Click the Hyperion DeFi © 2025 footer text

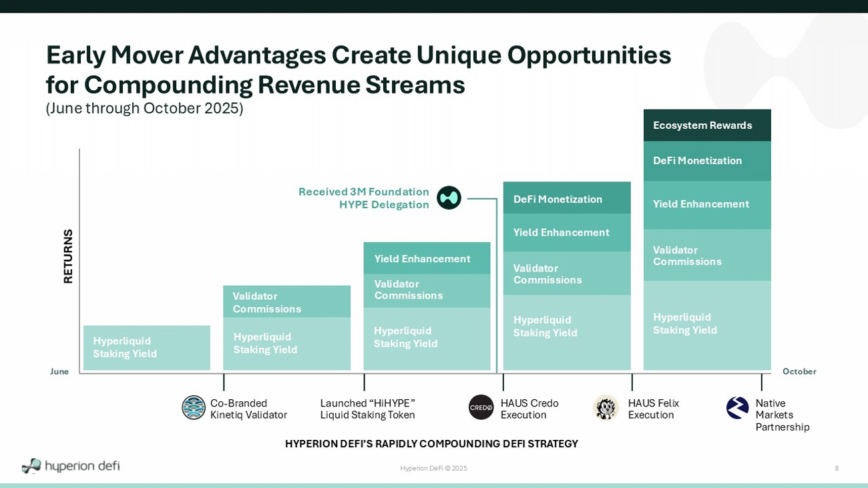click(x=433, y=469)
